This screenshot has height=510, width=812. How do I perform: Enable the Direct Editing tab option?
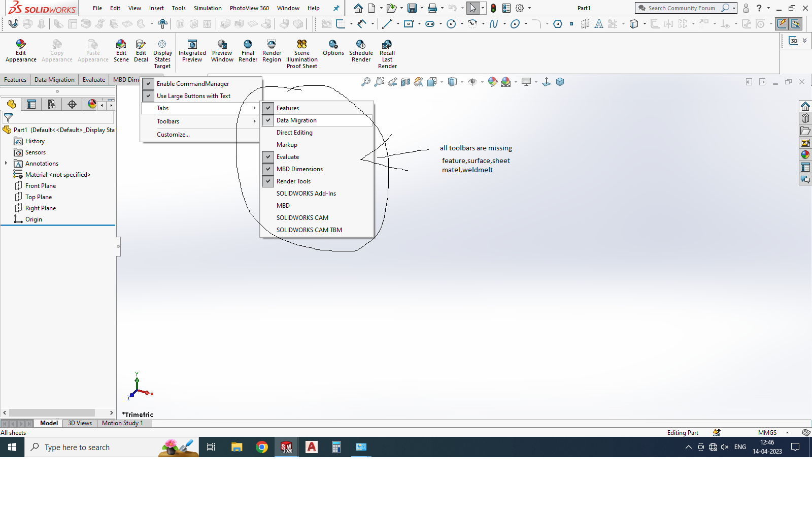point(317,133)
